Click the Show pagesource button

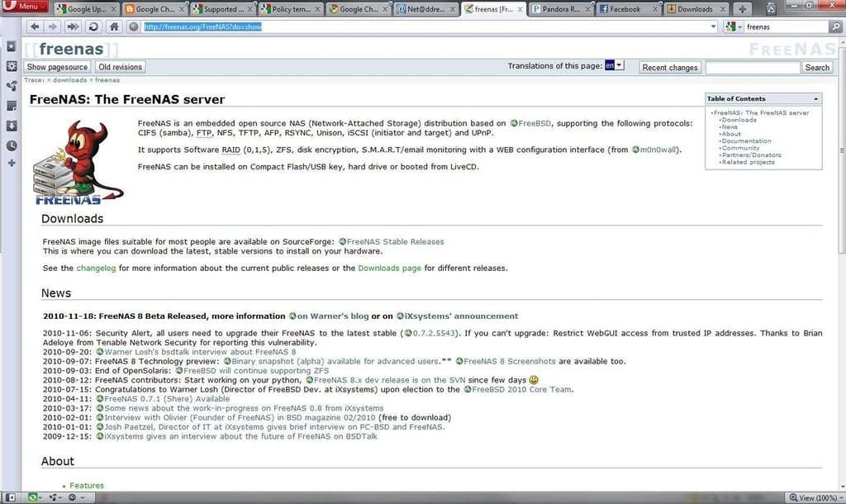pyautogui.click(x=57, y=67)
